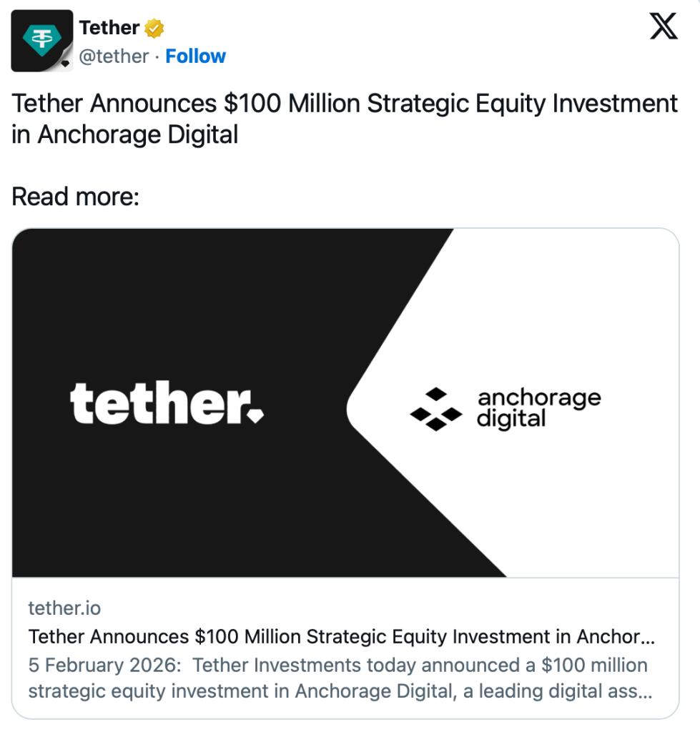This screenshot has height=732, width=700.
Task: Click the anchorage digital wordmark text
Action: tap(538, 408)
